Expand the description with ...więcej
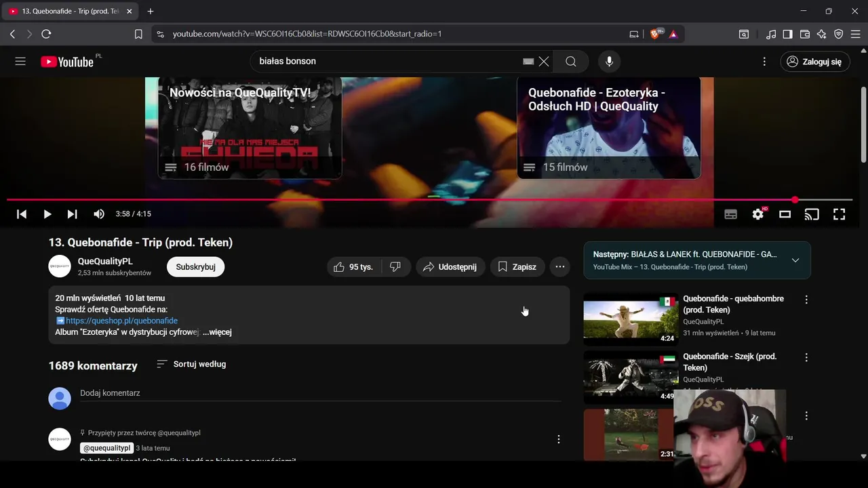Image resolution: width=868 pixels, height=488 pixels. (217, 332)
